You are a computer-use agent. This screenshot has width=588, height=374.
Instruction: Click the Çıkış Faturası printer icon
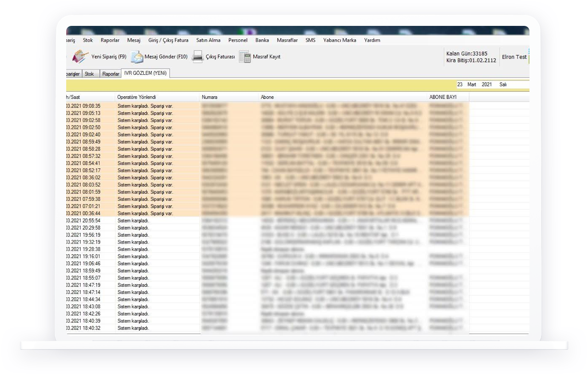click(x=198, y=57)
